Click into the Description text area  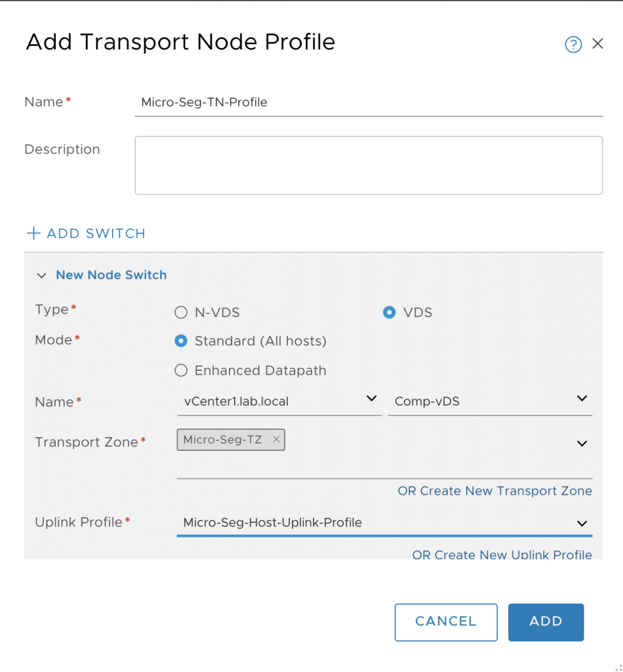click(x=369, y=165)
